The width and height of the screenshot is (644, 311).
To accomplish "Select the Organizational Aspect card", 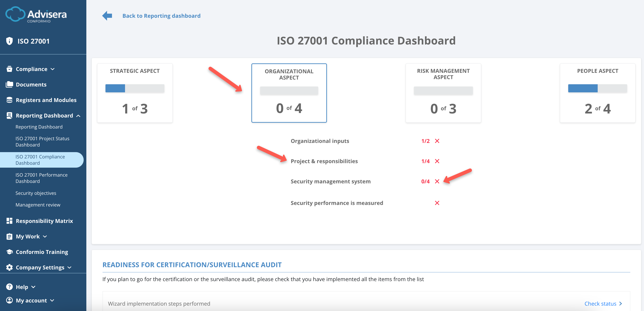I will [x=289, y=93].
